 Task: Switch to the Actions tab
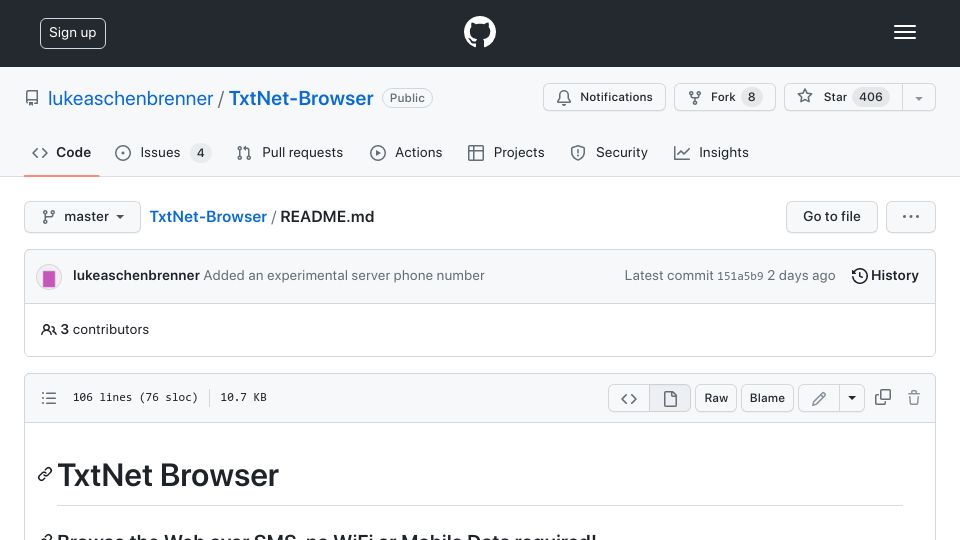coord(406,152)
